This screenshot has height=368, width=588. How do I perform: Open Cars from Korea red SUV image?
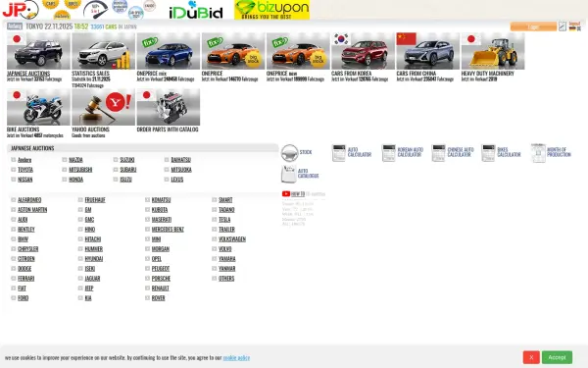pyautogui.click(x=363, y=51)
